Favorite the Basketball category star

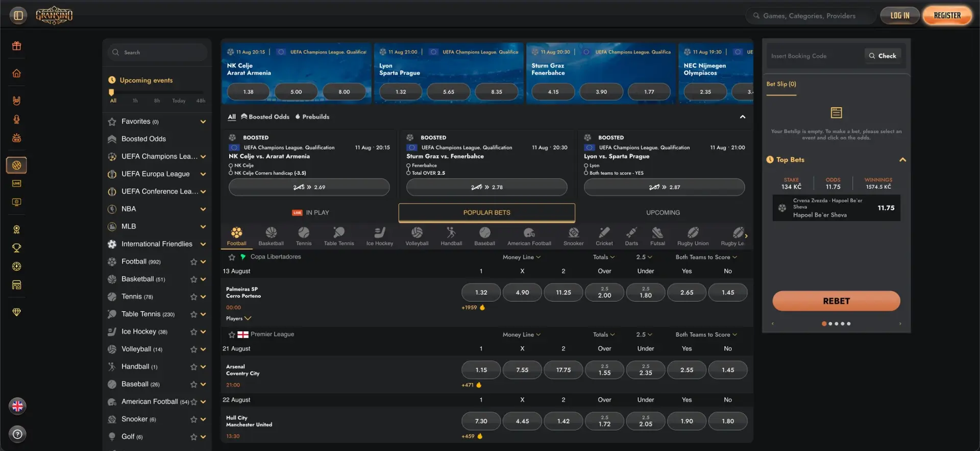(193, 279)
